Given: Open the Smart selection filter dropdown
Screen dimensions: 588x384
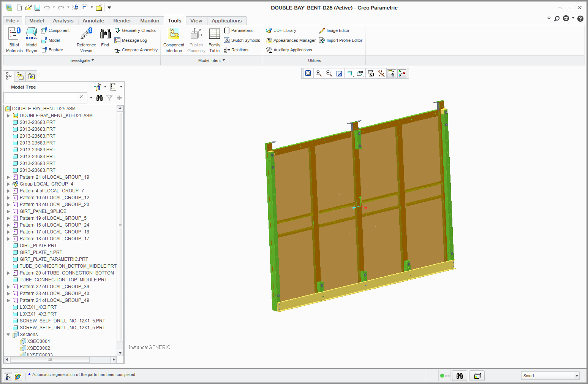Looking at the screenshot, I should point(577,376).
